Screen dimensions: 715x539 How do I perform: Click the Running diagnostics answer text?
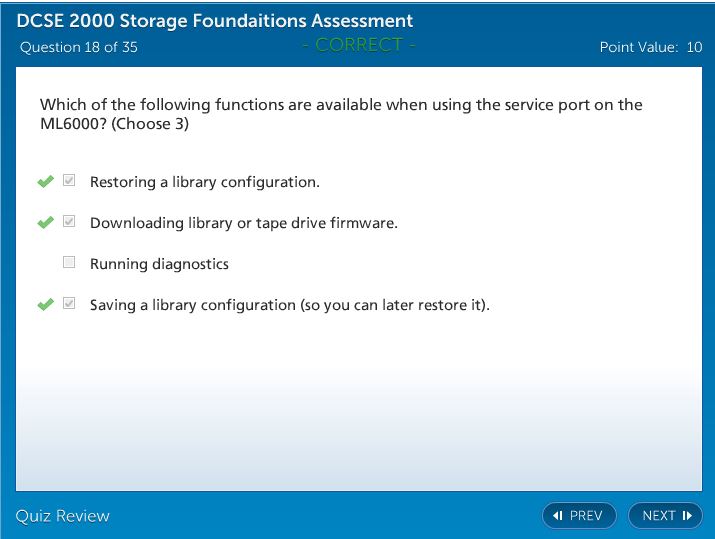pyautogui.click(x=159, y=264)
